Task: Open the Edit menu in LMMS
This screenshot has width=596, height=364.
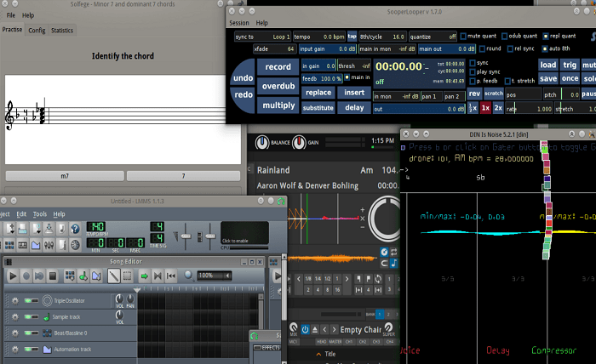Action: click(x=21, y=214)
